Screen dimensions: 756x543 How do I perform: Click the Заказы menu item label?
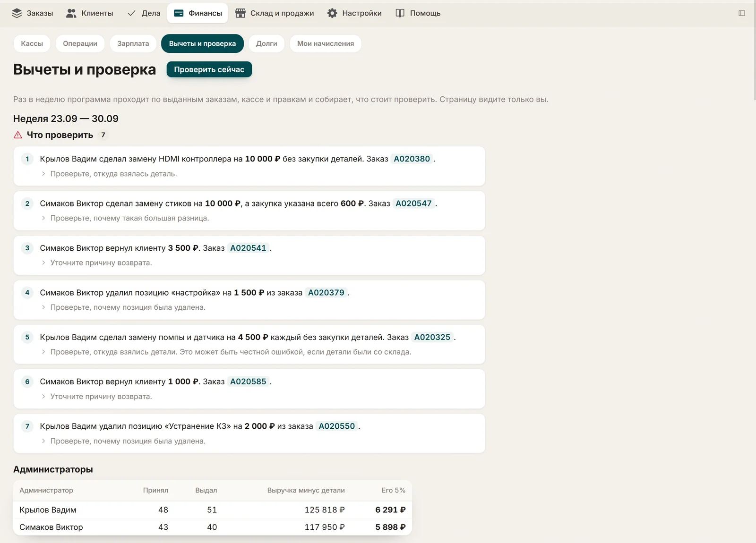[x=40, y=13]
